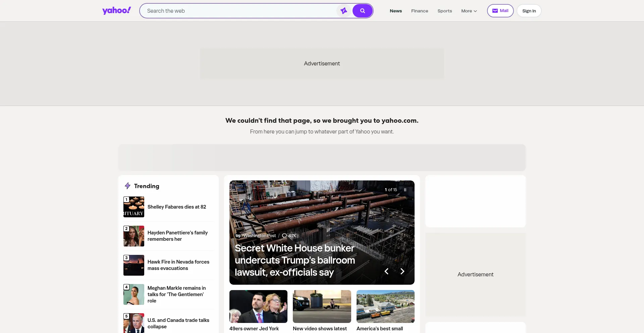Click the Meghan Markle trending thumbnail
The image size is (644, 333).
[134, 294]
